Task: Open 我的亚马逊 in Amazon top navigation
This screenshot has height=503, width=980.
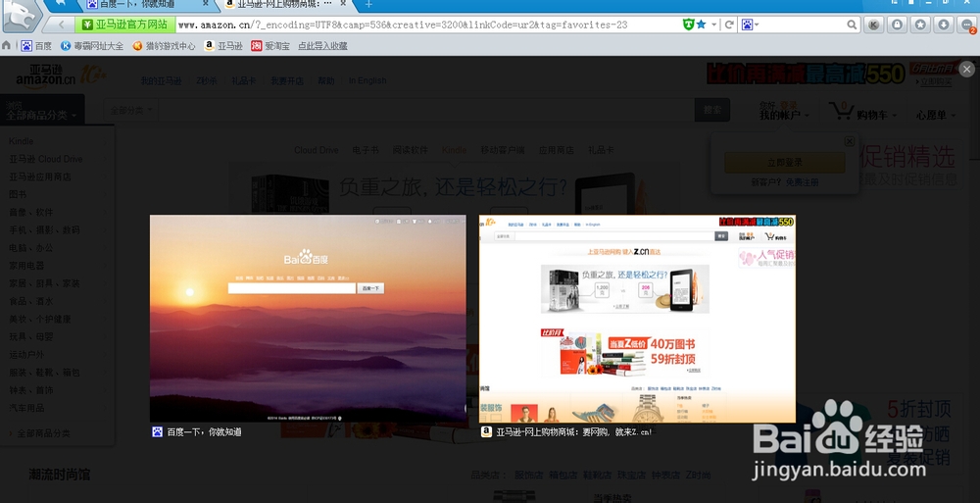Action: tap(161, 80)
